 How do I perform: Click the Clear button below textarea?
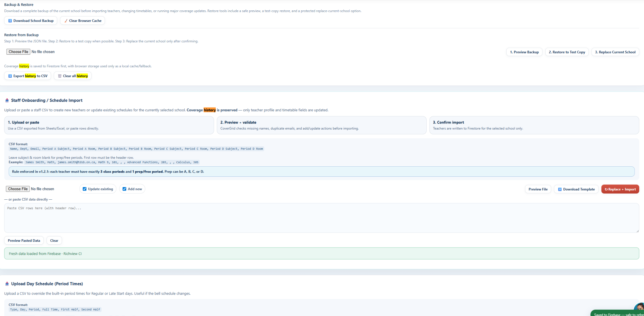tap(54, 241)
